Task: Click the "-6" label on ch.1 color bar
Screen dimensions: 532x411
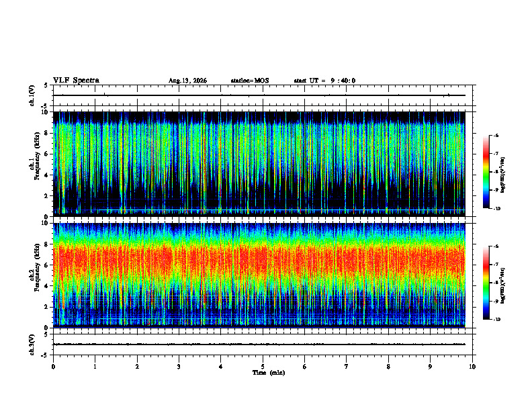Action: [496, 136]
